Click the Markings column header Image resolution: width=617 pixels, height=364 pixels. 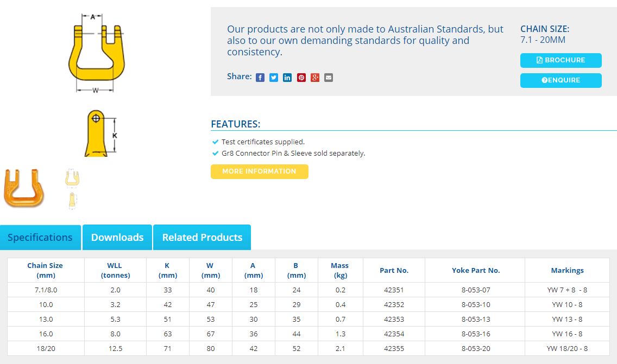coord(567,270)
